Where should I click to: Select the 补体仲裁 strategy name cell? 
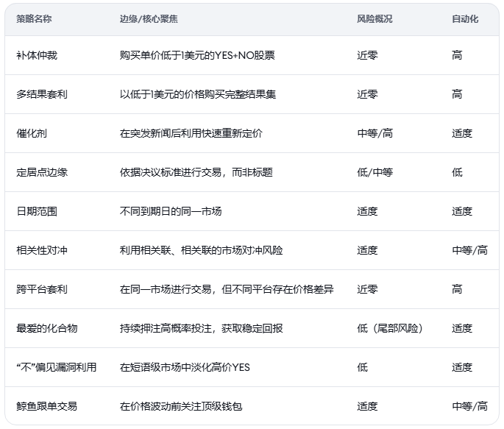point(37,55)
